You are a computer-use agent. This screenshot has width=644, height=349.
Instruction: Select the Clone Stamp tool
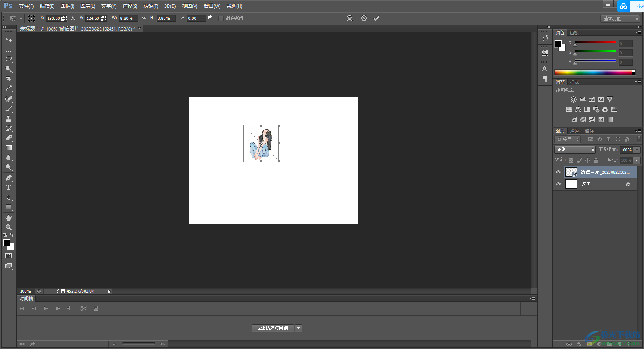pos(9,119)
